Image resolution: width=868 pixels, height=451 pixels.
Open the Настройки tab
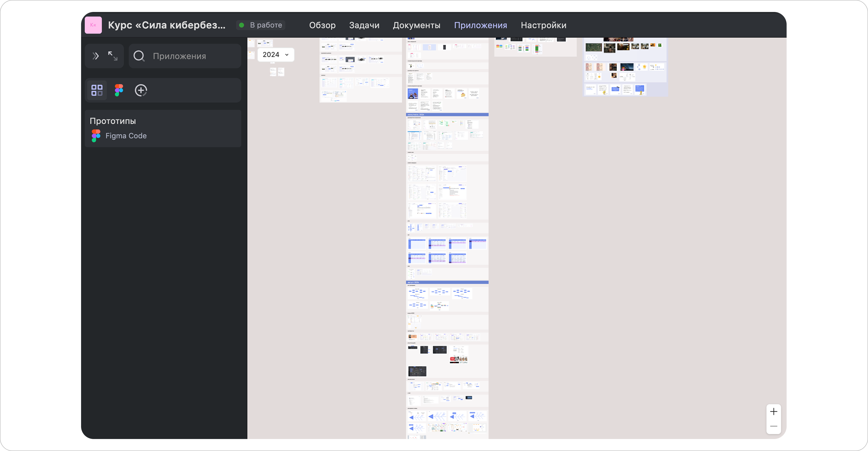click(x=543, y=25)
